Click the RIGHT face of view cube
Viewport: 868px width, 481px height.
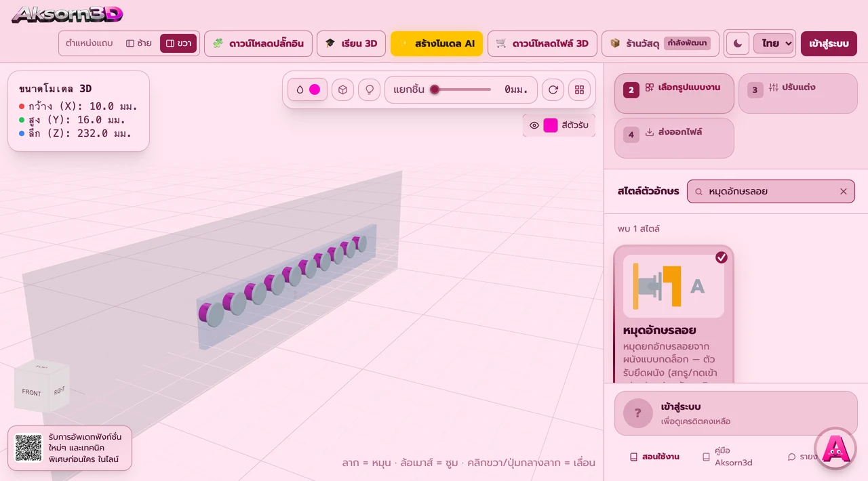coord(60,390)
